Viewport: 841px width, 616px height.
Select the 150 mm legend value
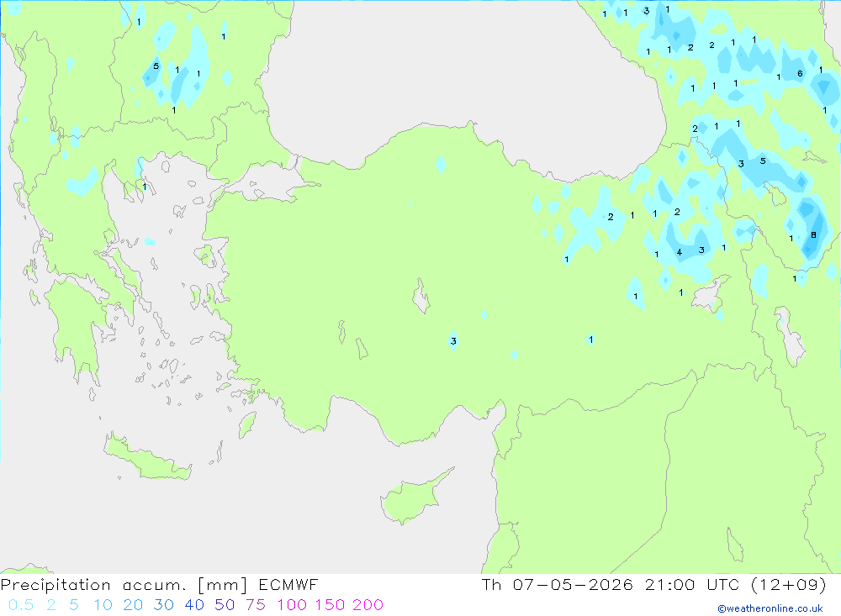[x=330, y=605]
